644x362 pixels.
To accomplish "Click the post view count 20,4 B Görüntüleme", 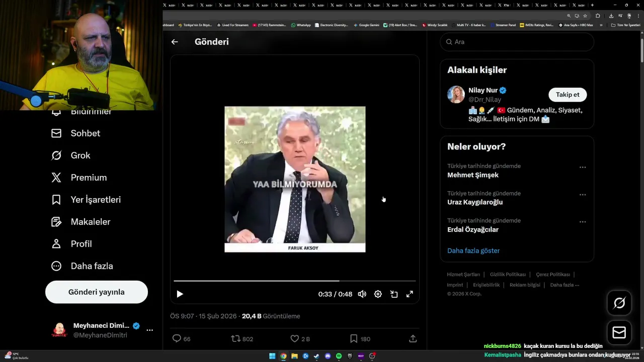I will click(x=271, y=316).
